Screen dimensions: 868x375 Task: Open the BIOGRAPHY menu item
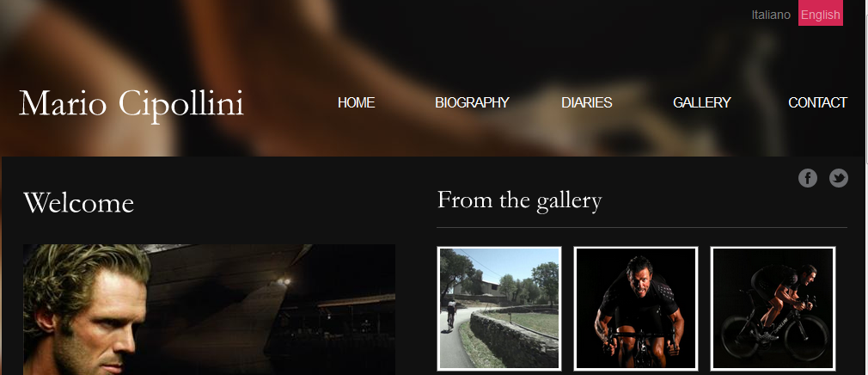point(472,103)
